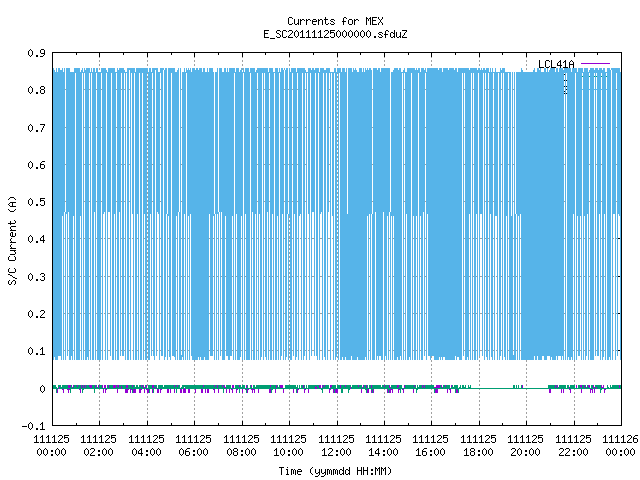Click the 0.5 y-axis tick label
Image resolution: width=640 pixels, height=480 pixels.
coord(37,202)
